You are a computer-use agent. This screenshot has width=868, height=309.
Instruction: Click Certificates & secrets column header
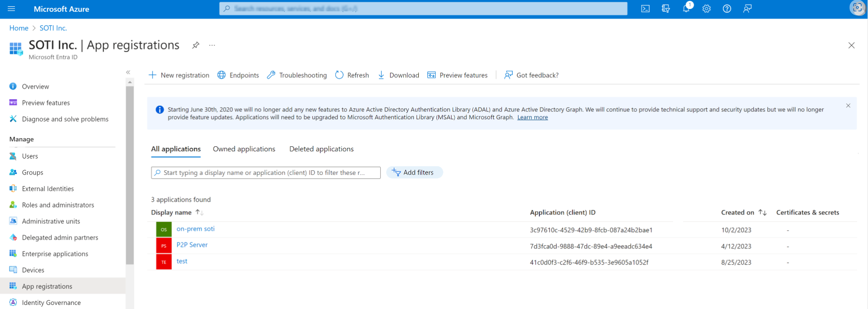click(808, 212)
